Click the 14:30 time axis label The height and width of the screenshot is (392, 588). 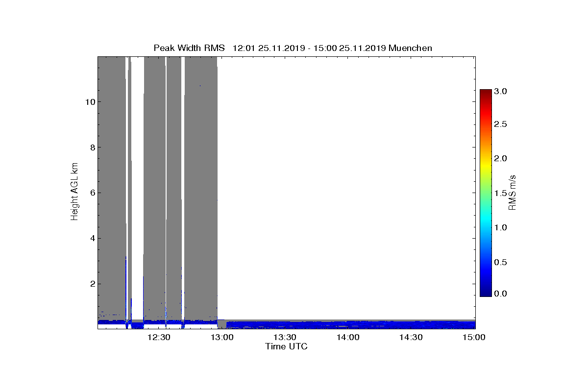pyautogui.click(x=412, y=337)
